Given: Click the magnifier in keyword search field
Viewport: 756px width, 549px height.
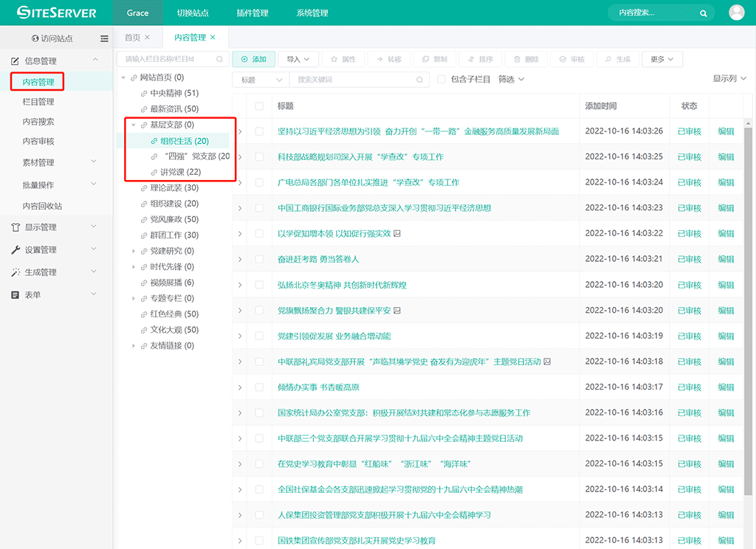Looking at the screenshot, I should click(x=420, y=80).
